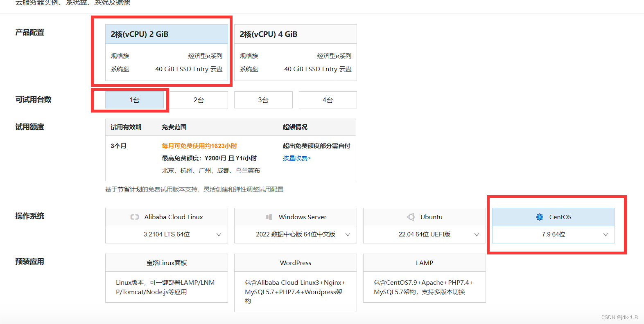
Task: Select the 2核(vCPU) 2 GiB configuration card
Action: pos(167,52)
